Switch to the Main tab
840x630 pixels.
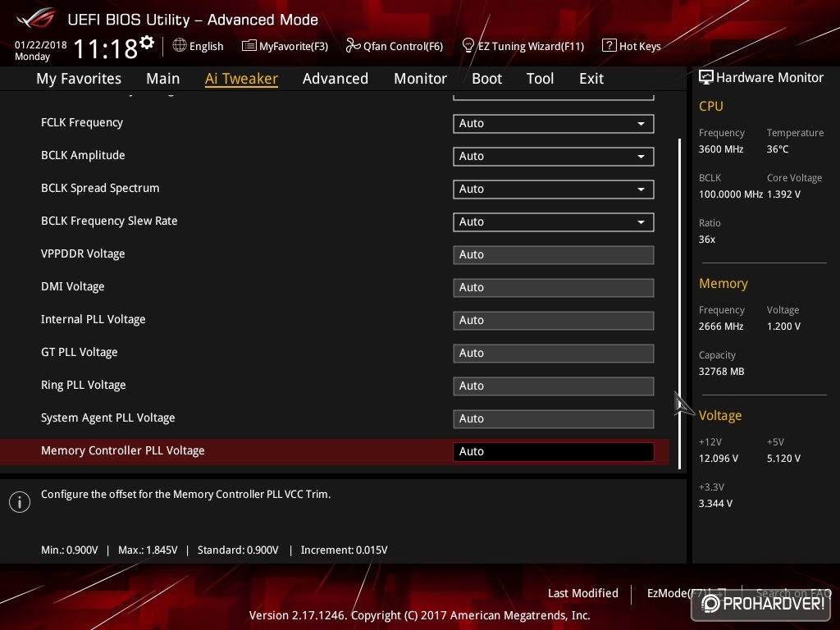coord(163,79)
